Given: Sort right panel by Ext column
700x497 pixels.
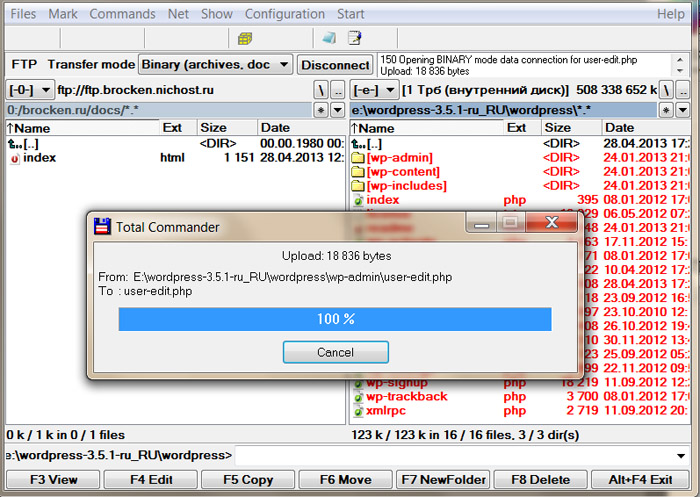Looking at the screenshot, I should [x=522, y=128].
